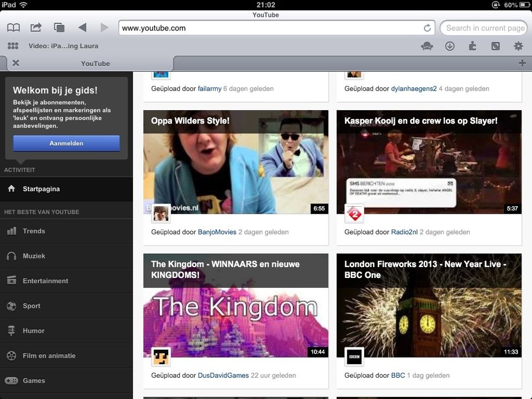Visit the BBC channel link
The image size is (532, 399).
coord(398,375)
